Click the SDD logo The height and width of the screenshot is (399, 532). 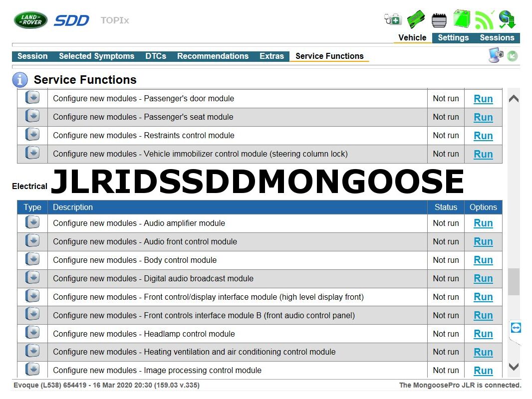(x=71, y=20)
